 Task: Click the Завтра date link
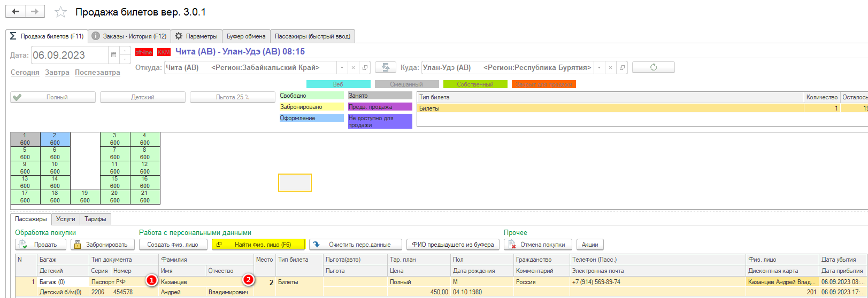click(57, 73)
